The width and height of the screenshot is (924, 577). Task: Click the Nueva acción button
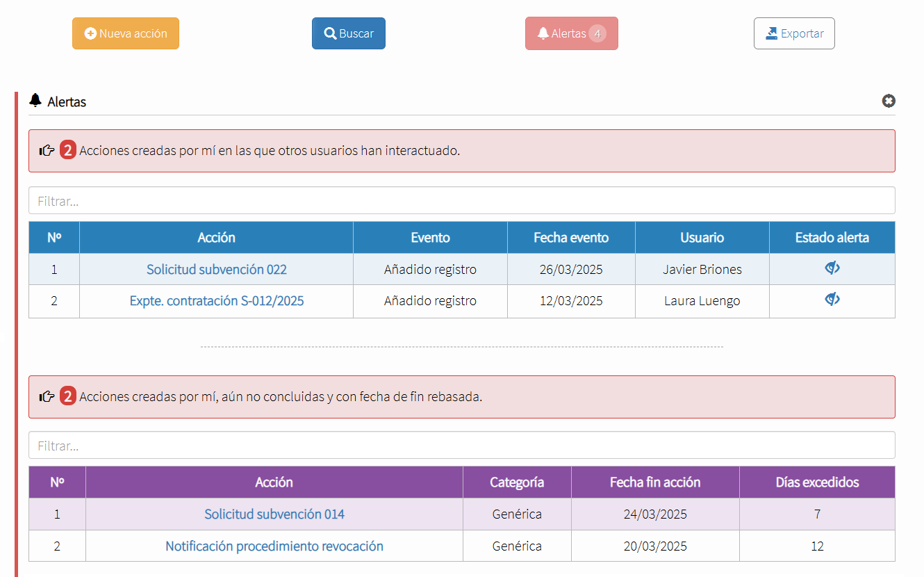tap(126, 33)
